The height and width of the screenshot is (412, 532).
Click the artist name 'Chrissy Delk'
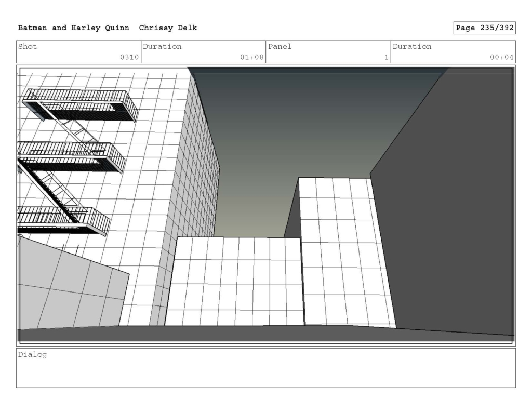point(168,28)
